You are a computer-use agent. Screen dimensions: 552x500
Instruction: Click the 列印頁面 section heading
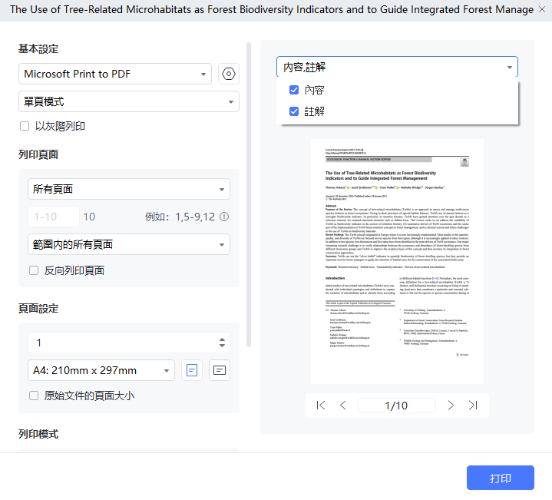coord(38,155)
